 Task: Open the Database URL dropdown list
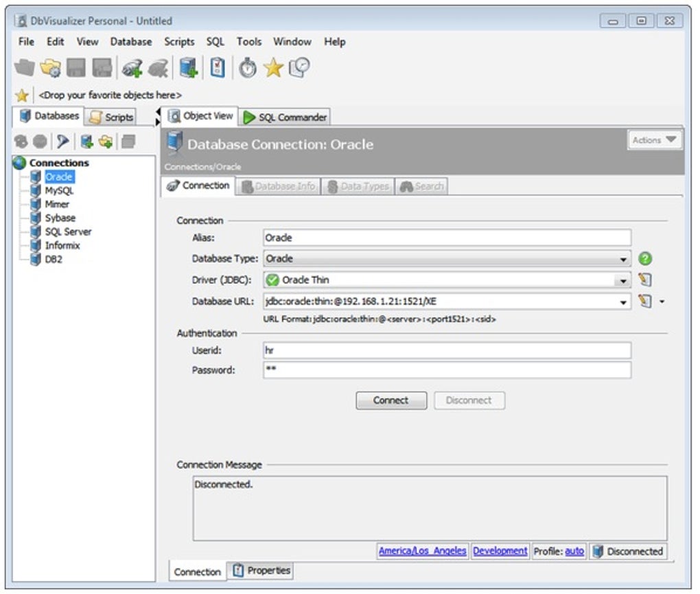[x=623, y=301]
